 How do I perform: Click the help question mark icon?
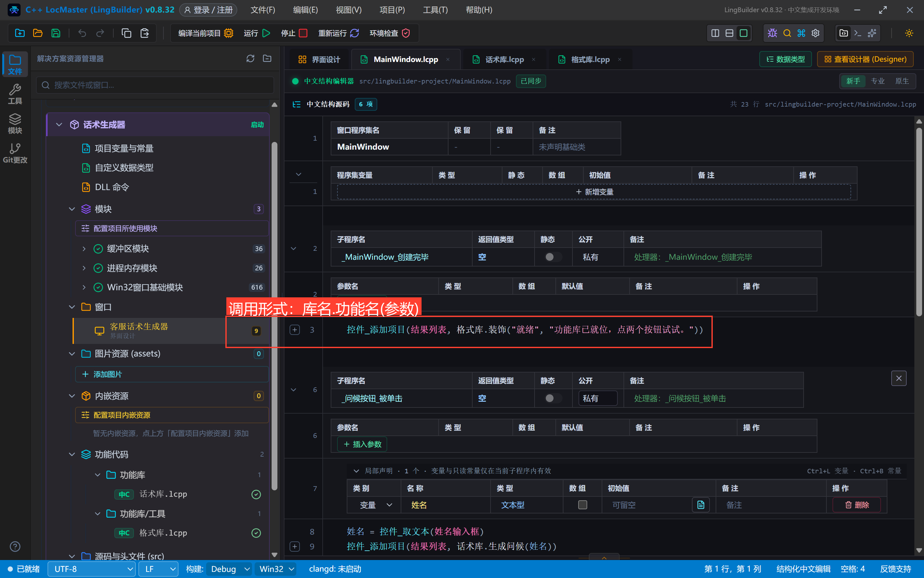(15, 547)
